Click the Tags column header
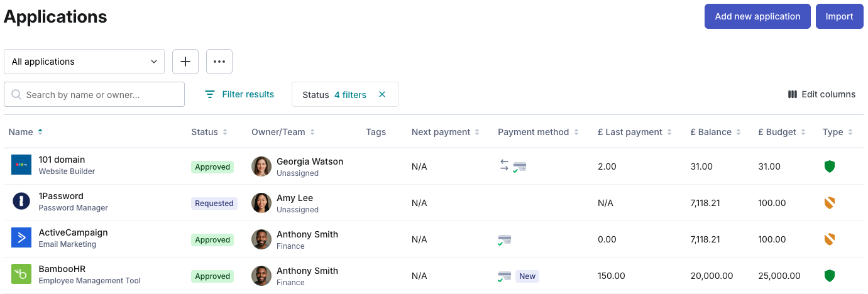 tap(376, 132)
